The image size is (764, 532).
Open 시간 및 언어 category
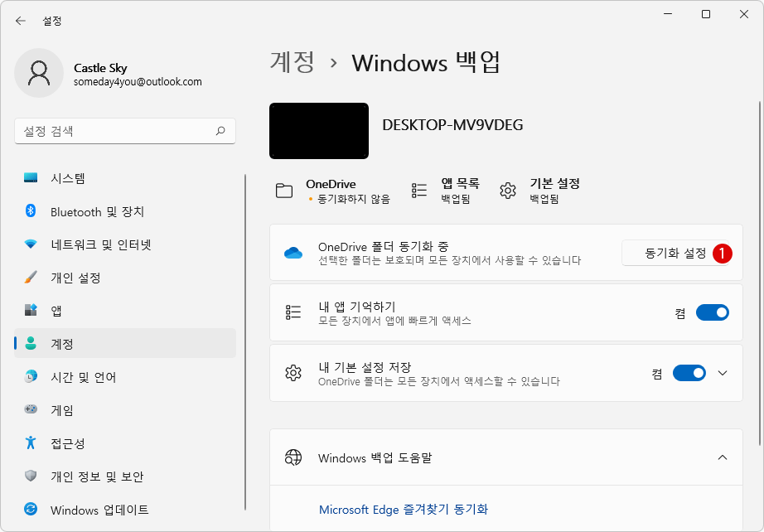point(125,376)
